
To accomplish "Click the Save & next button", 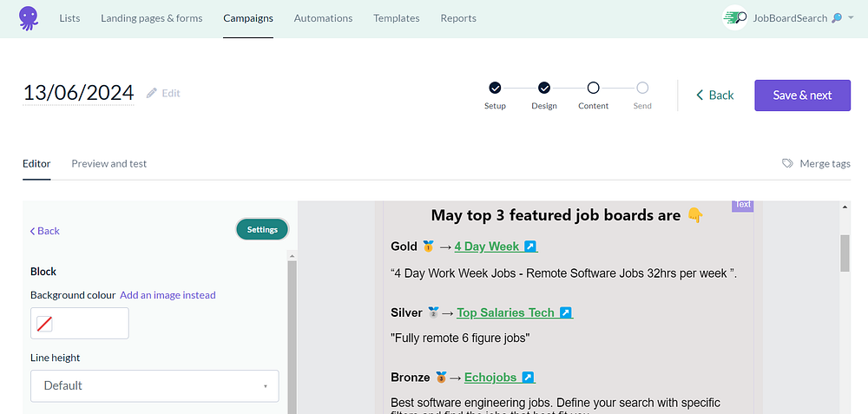I will tap(802, 95).
